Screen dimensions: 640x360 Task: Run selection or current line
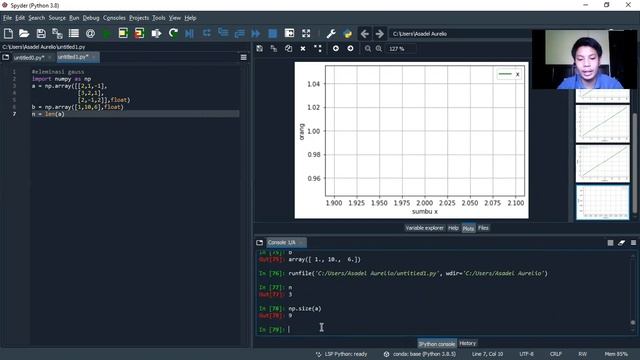point(156,33)
